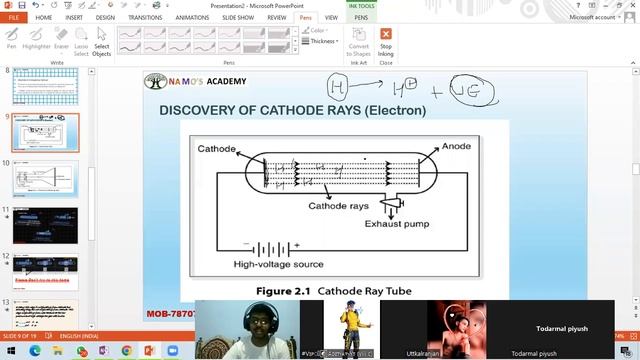The width and height of the screenshot is (640, 360).
Task: Open File Explorer from the taskbar
Action: (58, 351)
